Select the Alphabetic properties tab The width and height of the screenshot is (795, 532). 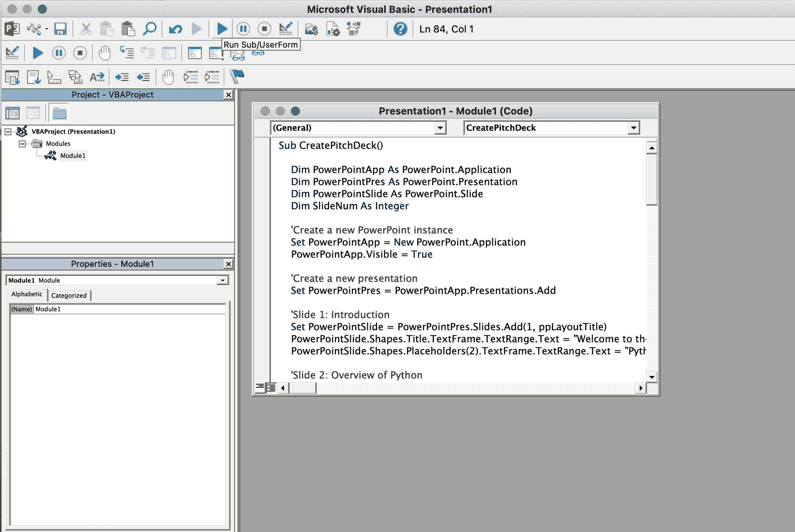26,294
